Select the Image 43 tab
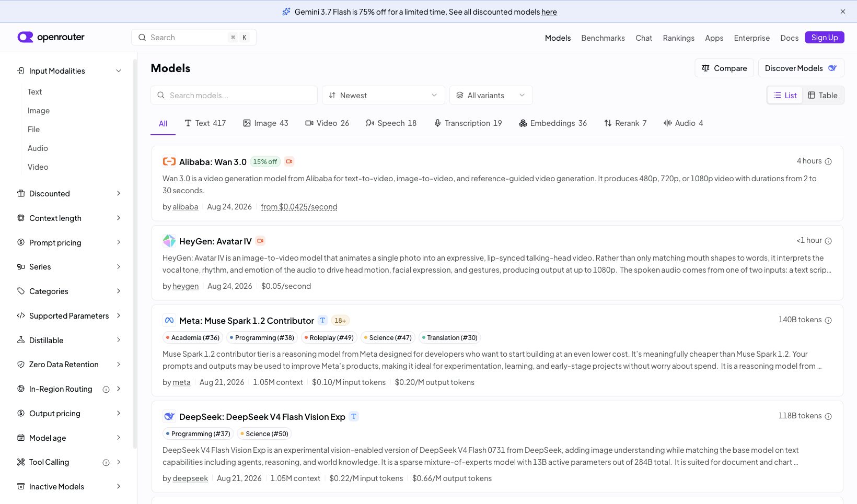Image resolution: width=857 pixels, height=504 pixels. tap(266, 123)
